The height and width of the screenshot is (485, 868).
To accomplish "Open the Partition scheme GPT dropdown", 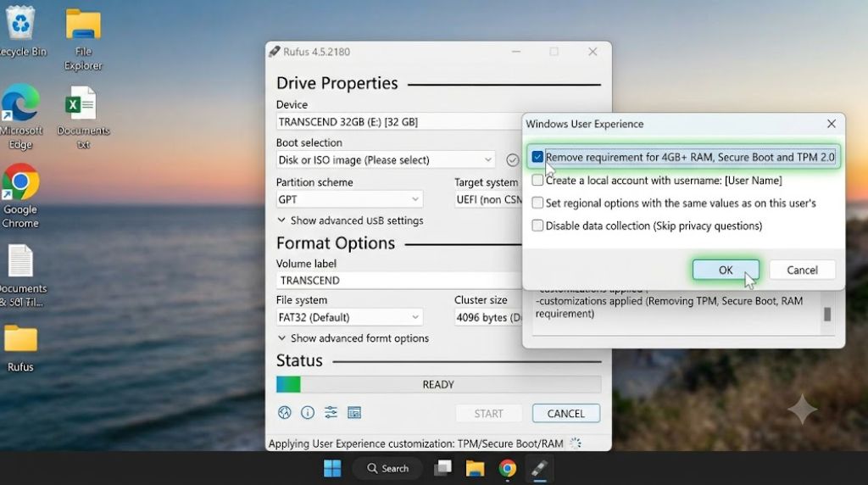I will coord(349,199).
